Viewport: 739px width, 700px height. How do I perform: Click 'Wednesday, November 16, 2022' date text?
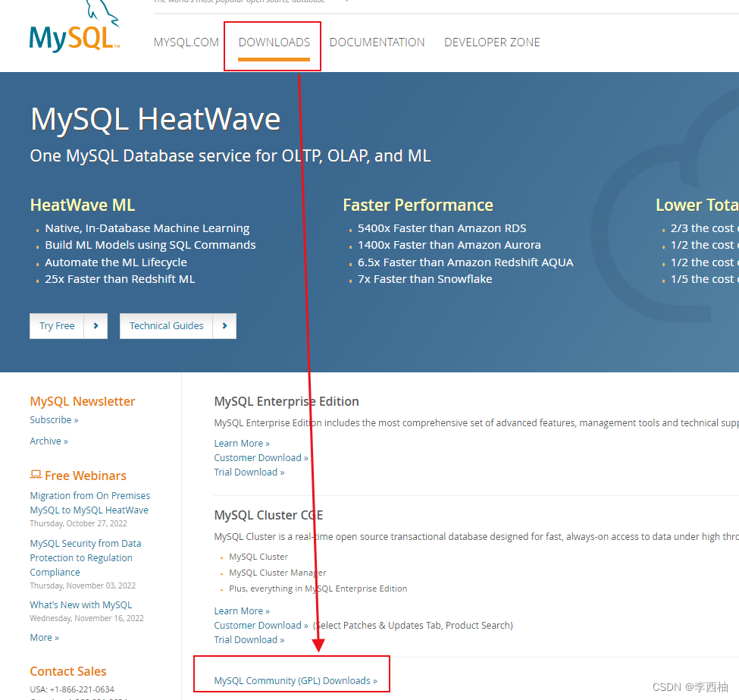(86, 618)
